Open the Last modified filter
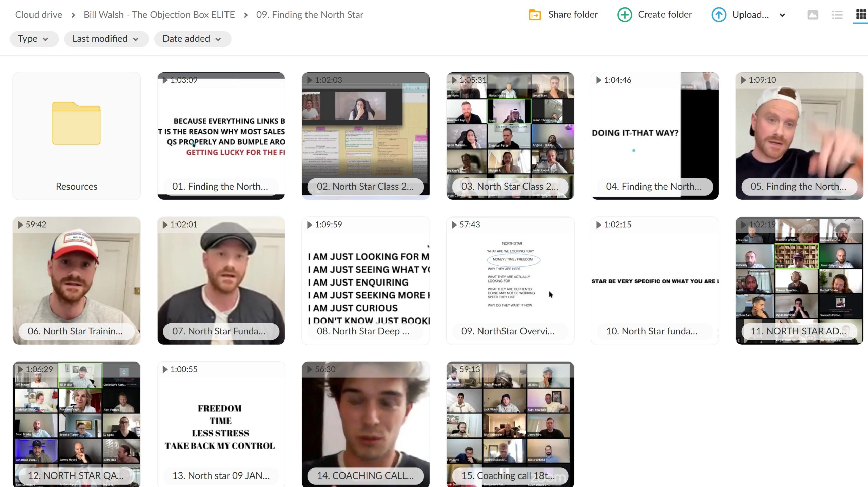Screen dimensions: 868x487 106,39
